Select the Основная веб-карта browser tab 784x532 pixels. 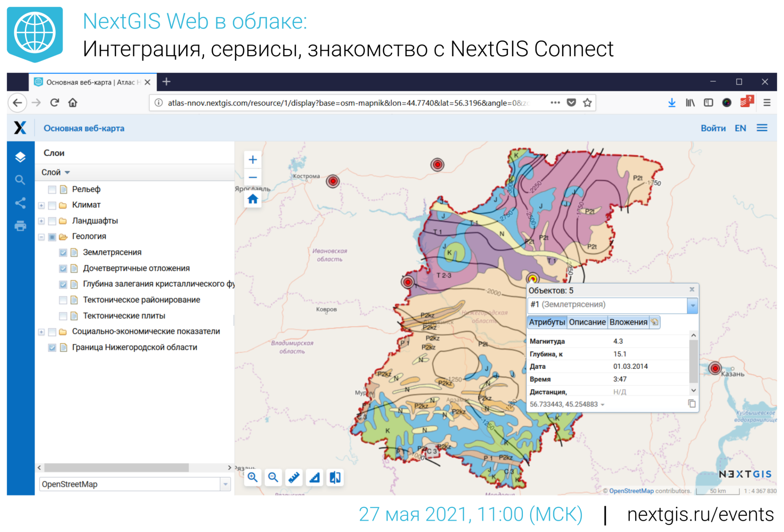92,82
